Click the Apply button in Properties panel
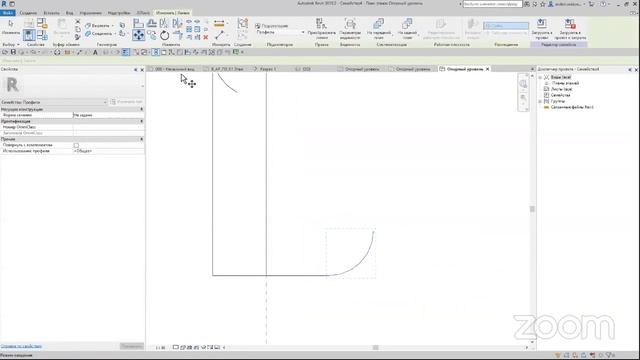 131,346
